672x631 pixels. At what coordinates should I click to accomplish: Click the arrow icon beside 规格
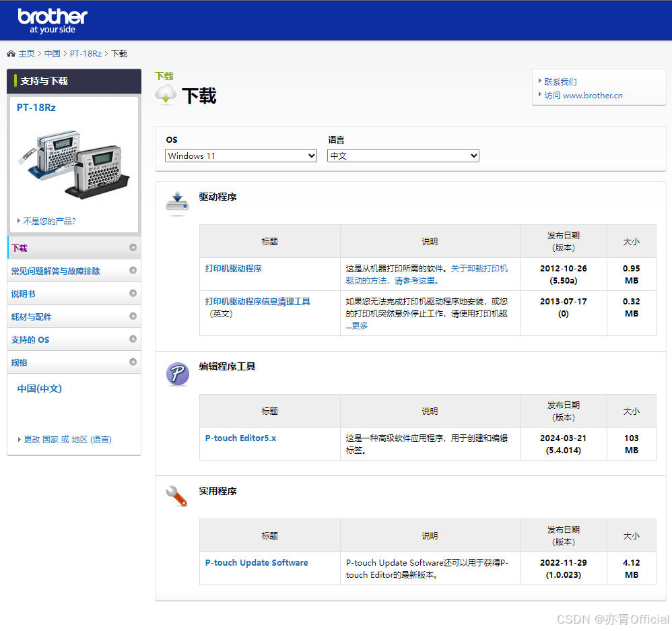133,362
